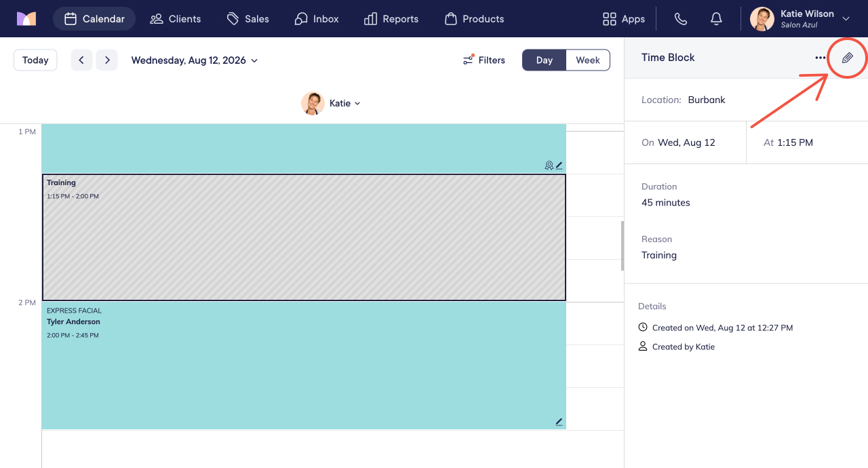Viewport: 868px width, 468px height.
Task: Open notifications bell
Action: pyautogui.click(x=716, y=19)
